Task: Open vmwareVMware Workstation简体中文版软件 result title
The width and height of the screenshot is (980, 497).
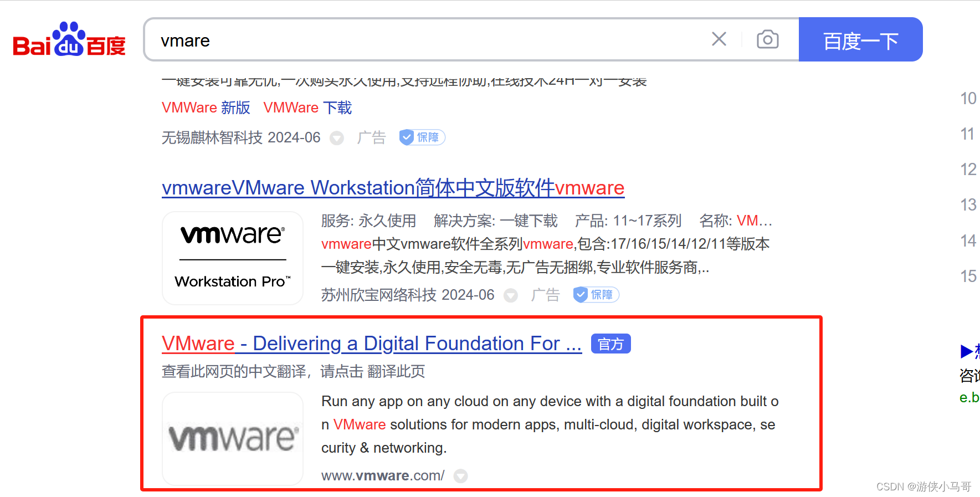Action: pyautogui.click(x=393, y=188)
